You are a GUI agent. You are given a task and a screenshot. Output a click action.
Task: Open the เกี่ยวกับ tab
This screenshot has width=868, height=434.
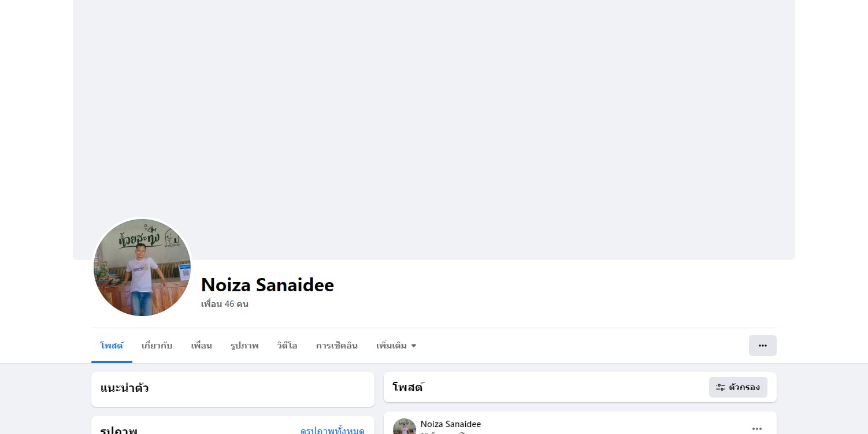pyautogui.click(x=157, y=346)
